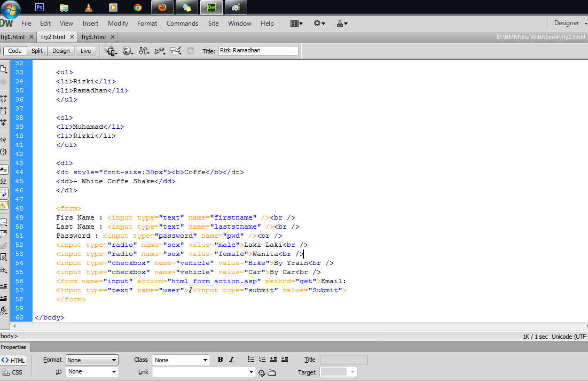Image resolution: width=588 pixels, height=382 pixels.
Task: Toggle Line Numbers in coding toolbar
Action: (3, 169)
